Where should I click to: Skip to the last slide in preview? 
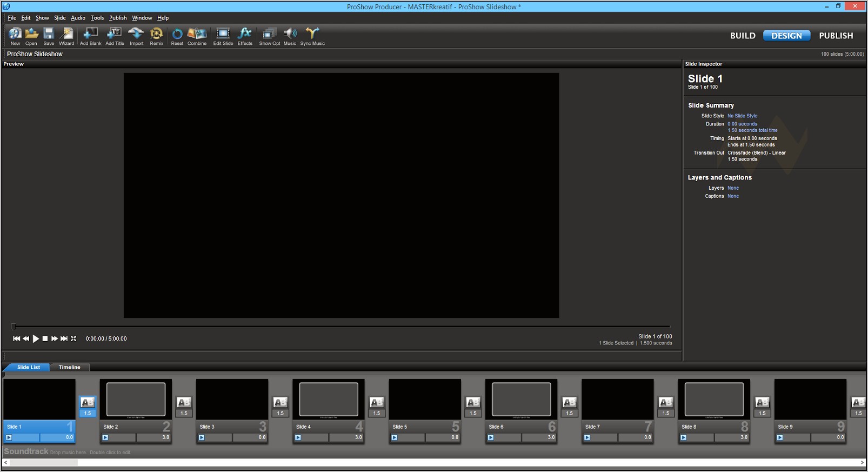click(64, 338)
